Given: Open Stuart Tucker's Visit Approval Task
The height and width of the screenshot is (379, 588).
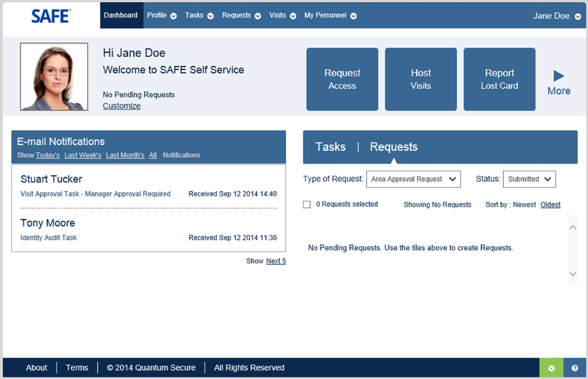Looking at the screenshot, I should click(95, 193).
